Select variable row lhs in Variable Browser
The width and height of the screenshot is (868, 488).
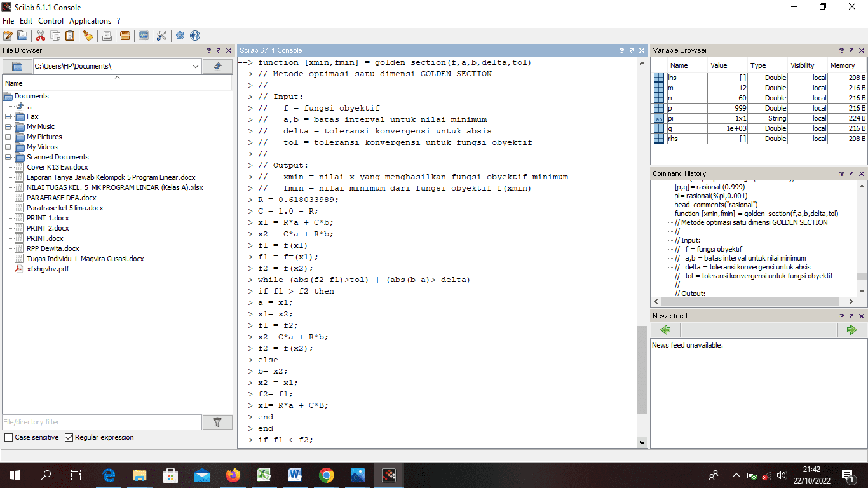(759, 78)
